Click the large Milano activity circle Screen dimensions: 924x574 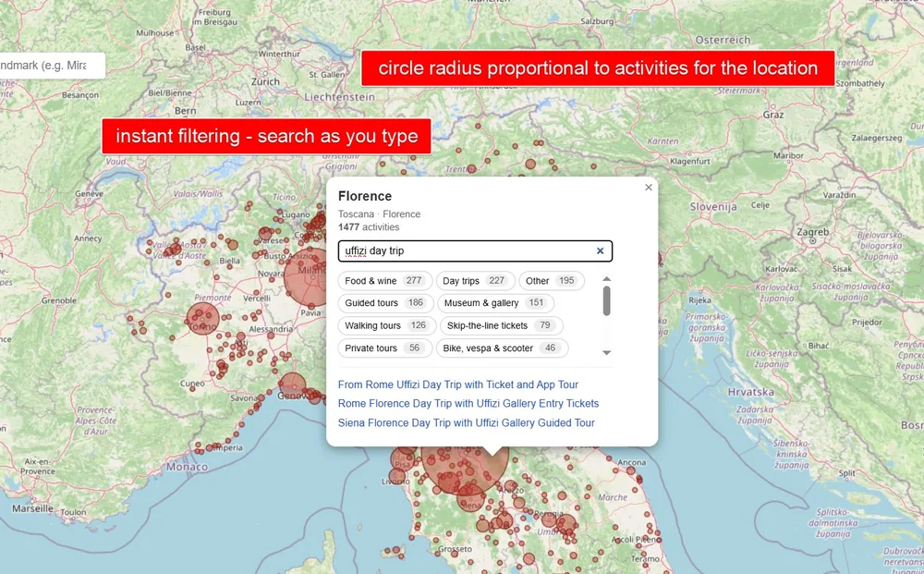tap(305, 277)
